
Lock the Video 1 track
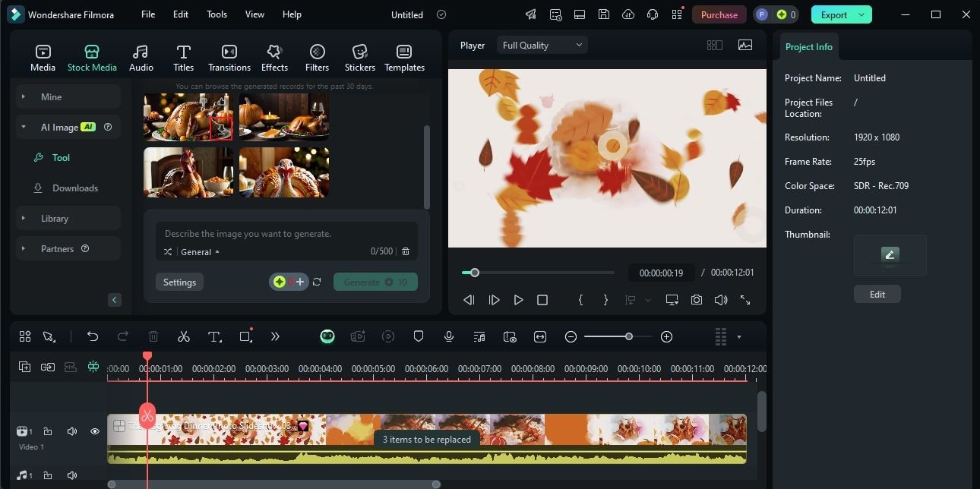click(x=48, y=431)
